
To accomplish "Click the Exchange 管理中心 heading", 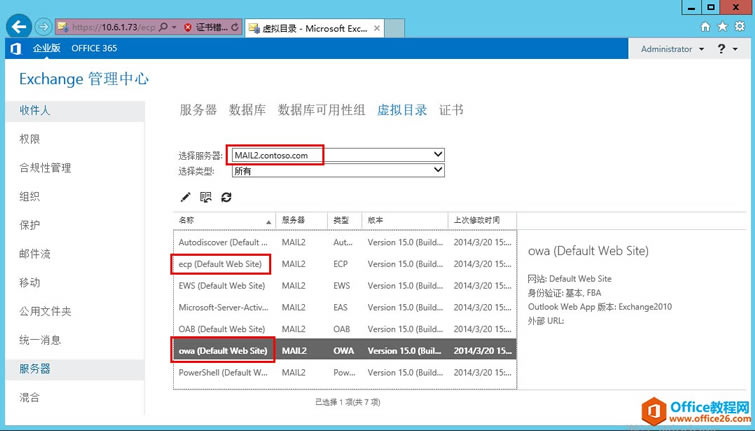I will pyautogui.click(x=84, y=79).
